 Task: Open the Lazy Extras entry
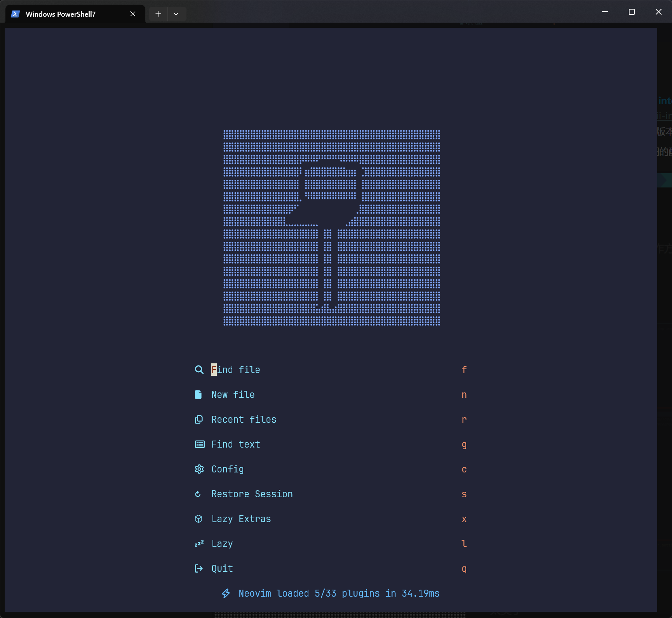(x=241, y=519)
